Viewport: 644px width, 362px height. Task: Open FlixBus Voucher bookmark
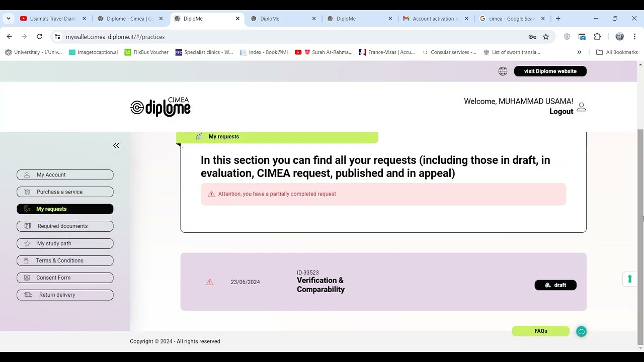(x=146, y=52)
